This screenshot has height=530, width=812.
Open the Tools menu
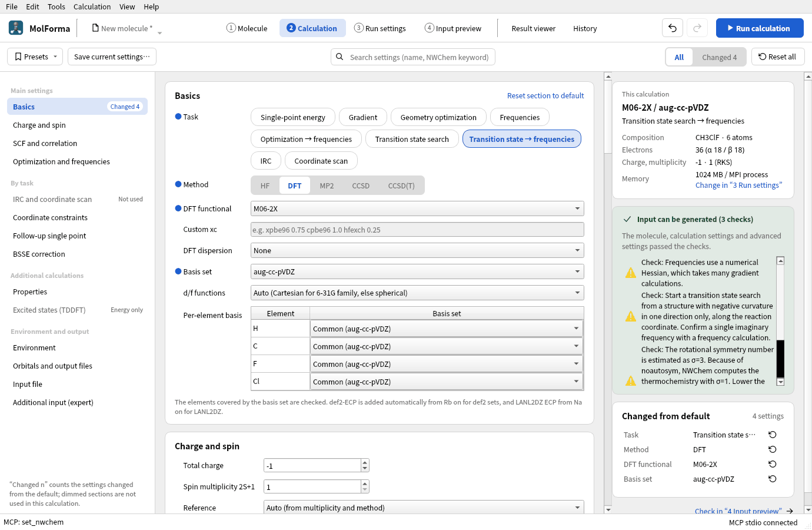[56, 6]
